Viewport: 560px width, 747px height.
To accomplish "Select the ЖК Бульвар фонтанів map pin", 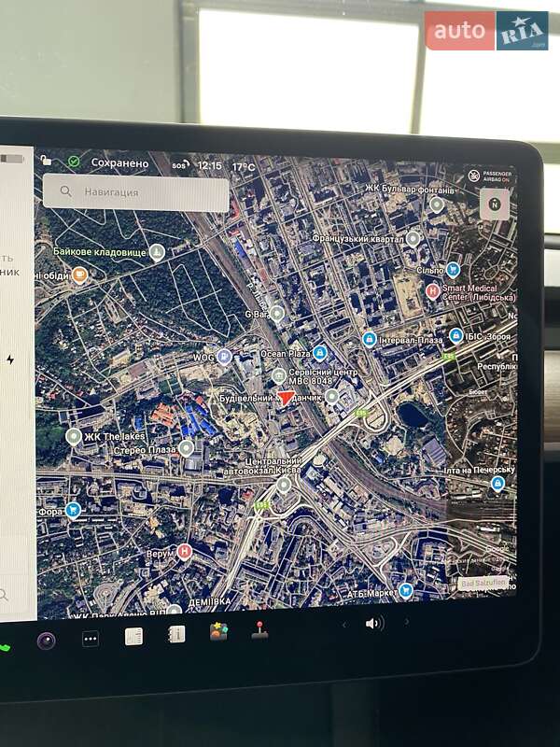I will click(437, 205).
